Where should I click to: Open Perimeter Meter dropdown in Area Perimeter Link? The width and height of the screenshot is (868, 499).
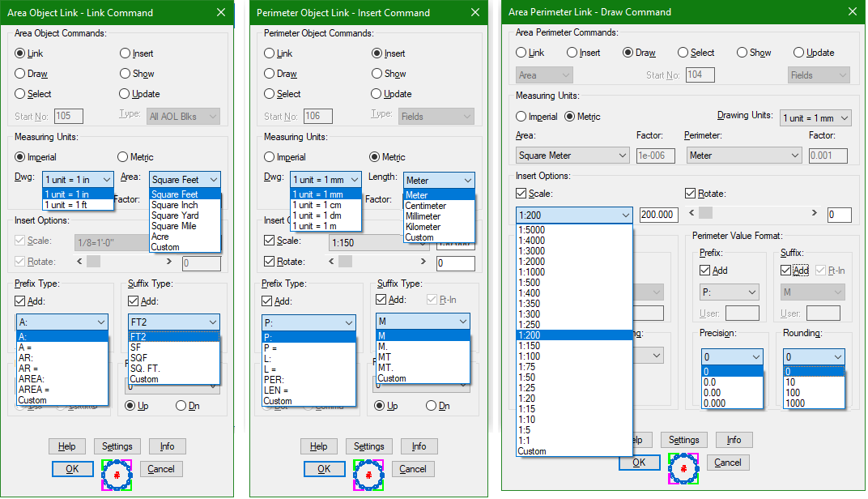point(745,156)
